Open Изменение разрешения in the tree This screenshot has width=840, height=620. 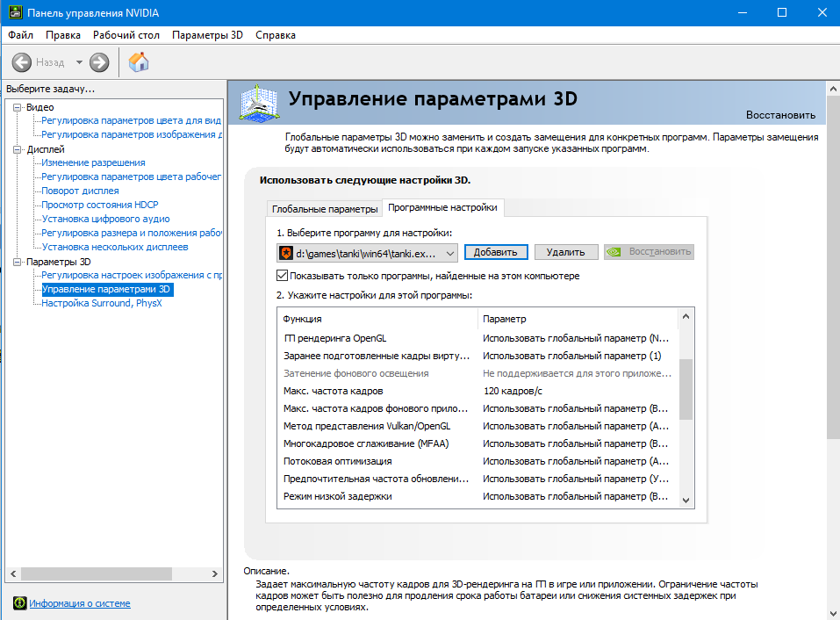(x=93, y=162)
